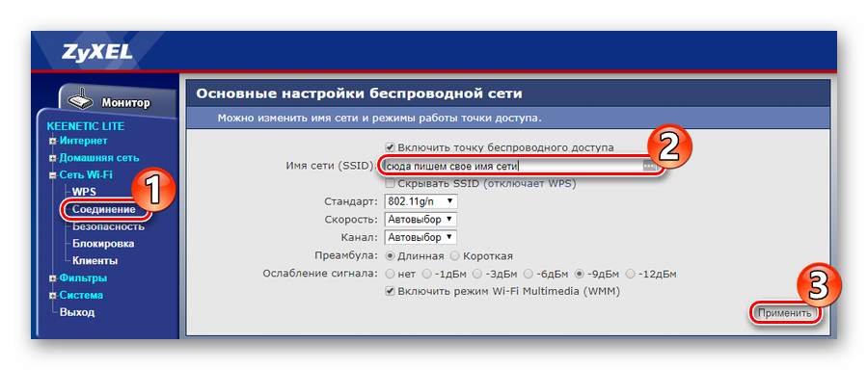Open the Безопасность menu item

coord(108,226)
